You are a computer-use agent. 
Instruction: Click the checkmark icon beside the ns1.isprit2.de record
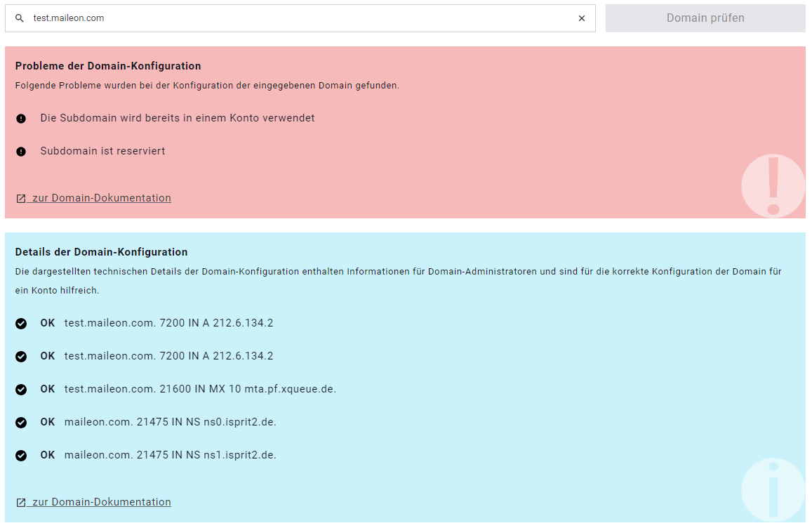[x=21, y=456]
